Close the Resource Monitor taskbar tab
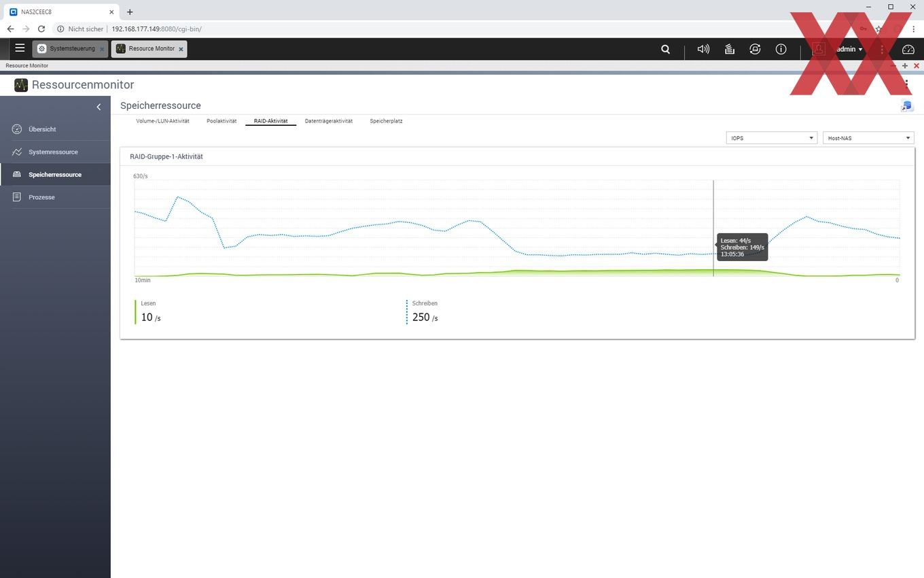Image resolution: width=924 pixels, height=578 pixels. (x=181, y=49)
